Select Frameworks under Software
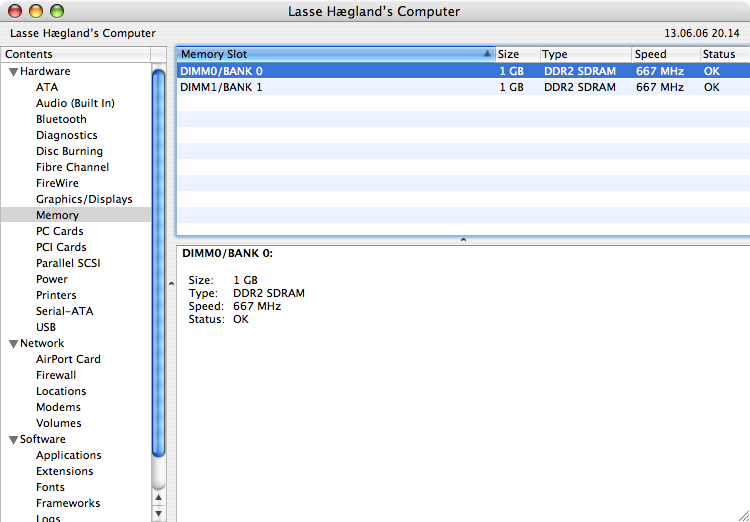Image resolution: width=750 pixels, height=522 pixels. click(68, 503)
